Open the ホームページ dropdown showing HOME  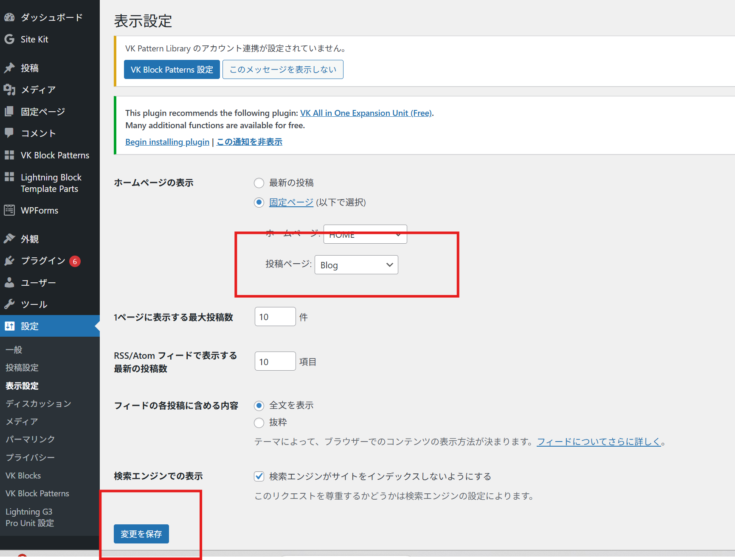(365, 234)
